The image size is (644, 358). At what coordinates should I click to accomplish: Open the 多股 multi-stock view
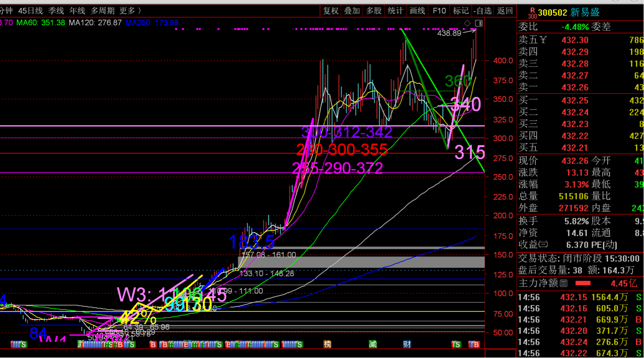click(x=374, y=11)
